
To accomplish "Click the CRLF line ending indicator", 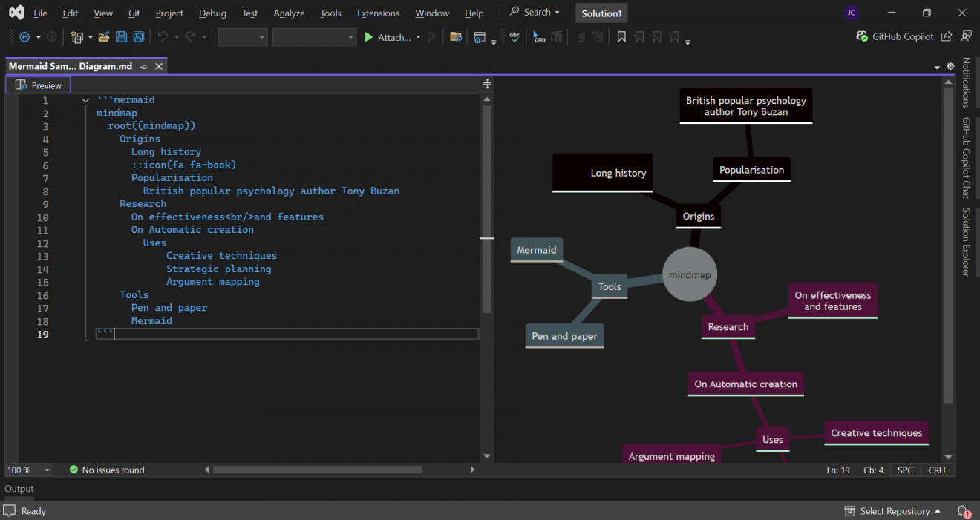I will [937, 470].
